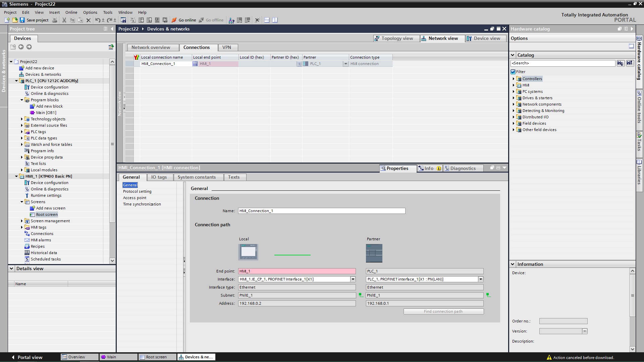Select Protocol setting in properties navigation
The width and height of the screenshot is (644, 362).
coord(137,192)
